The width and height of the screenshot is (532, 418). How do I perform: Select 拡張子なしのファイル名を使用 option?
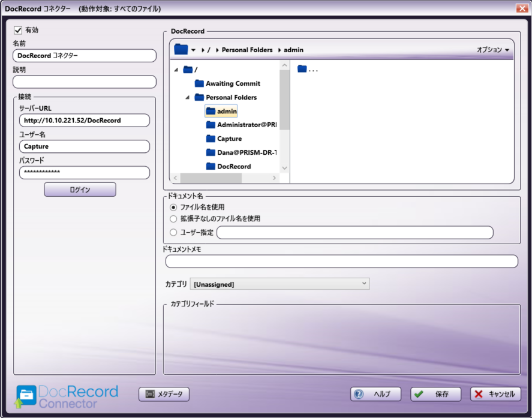click(173, 219)
